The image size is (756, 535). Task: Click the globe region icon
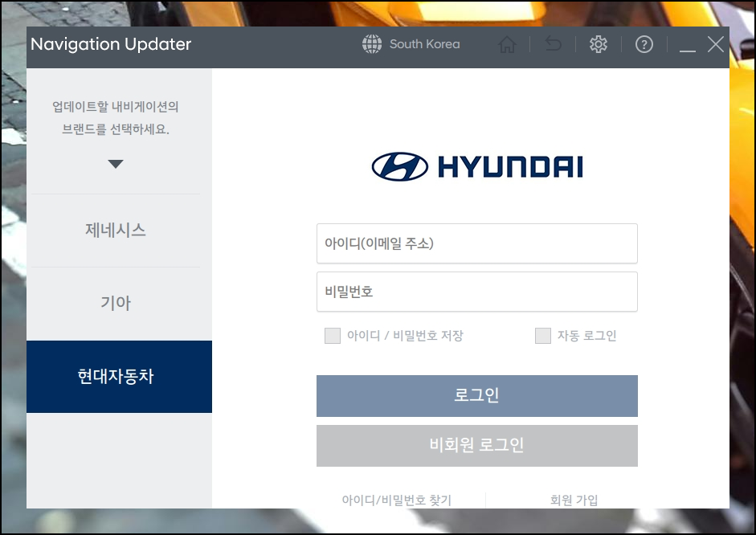click(x=372, y=44)
